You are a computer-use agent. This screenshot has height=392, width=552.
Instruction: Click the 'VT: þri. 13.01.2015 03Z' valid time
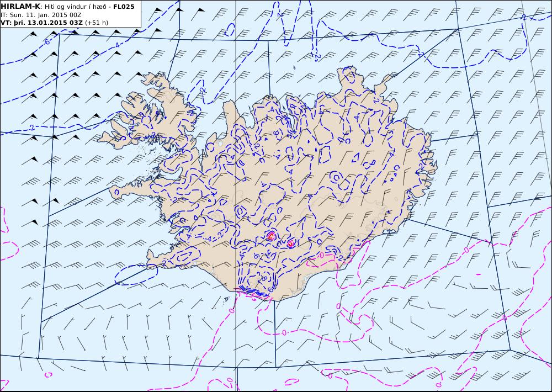point(41,23)
